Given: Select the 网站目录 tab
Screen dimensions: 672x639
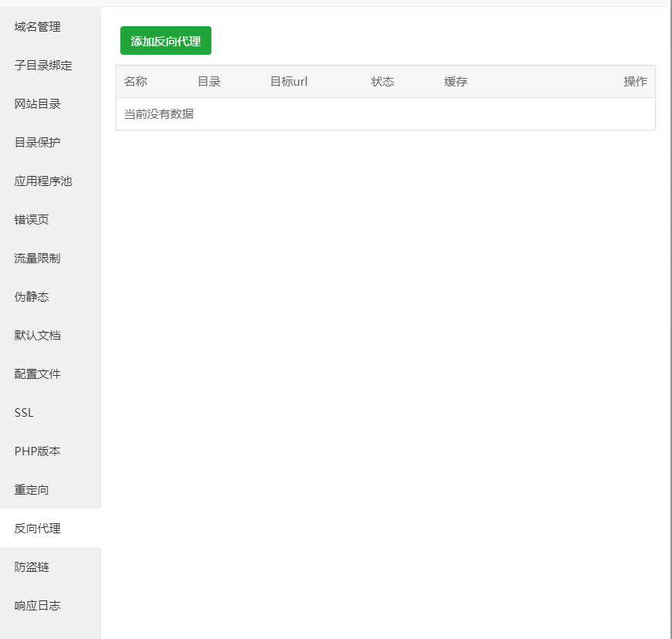Looking at the screenshot, I should pyautogui.click(x=50, y=103).
